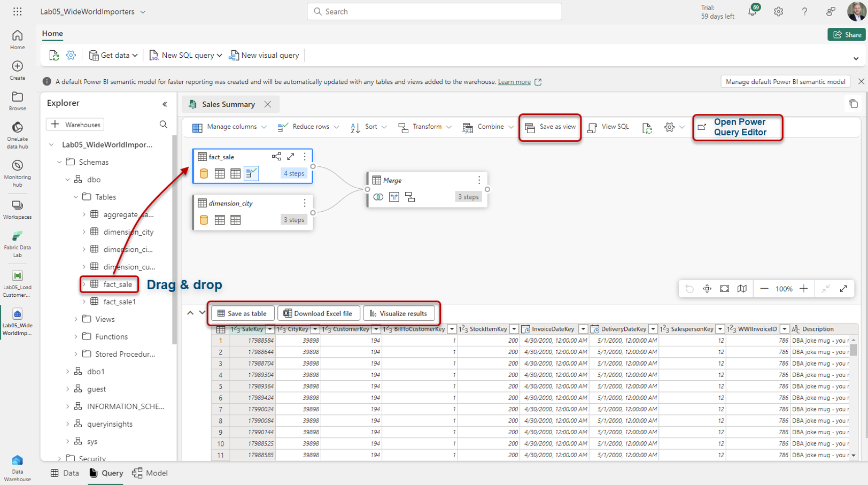Expand the fact_sale query node
Viewport: 868px width, 485px height.
(291, 157)
